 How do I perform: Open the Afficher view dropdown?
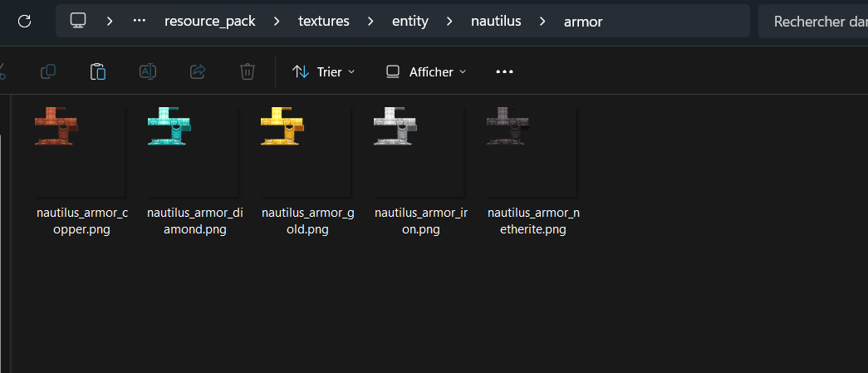(427, 72)
